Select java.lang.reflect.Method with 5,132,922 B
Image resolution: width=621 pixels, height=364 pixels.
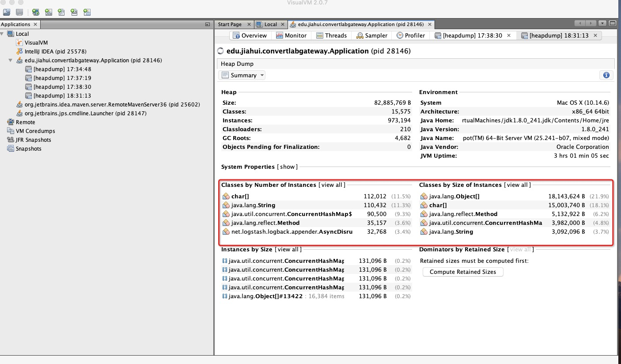point(515,214)
